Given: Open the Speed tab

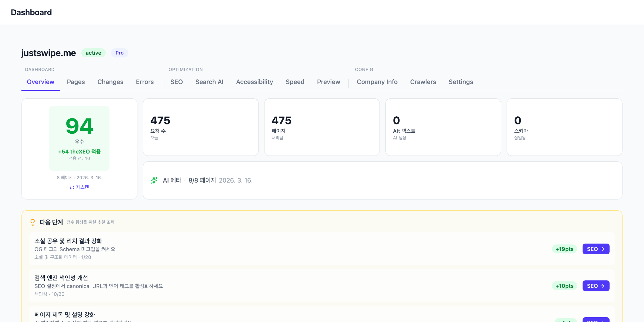Looking at the screenshot, I should tap(295, 82).
